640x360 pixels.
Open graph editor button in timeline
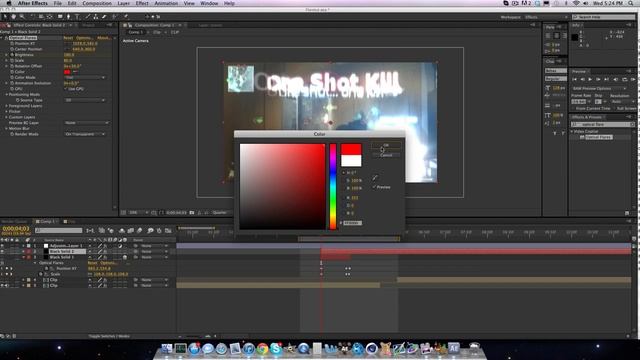168,231
